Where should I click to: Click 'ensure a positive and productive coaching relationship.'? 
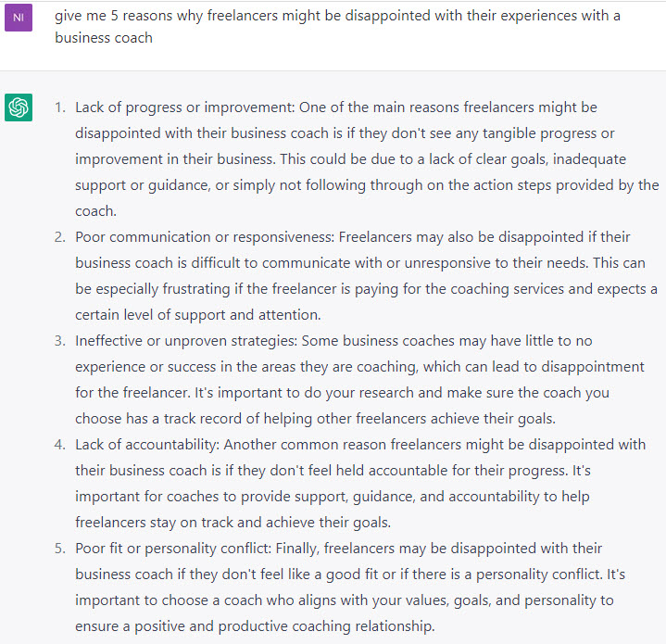click(x=255, y=626)
